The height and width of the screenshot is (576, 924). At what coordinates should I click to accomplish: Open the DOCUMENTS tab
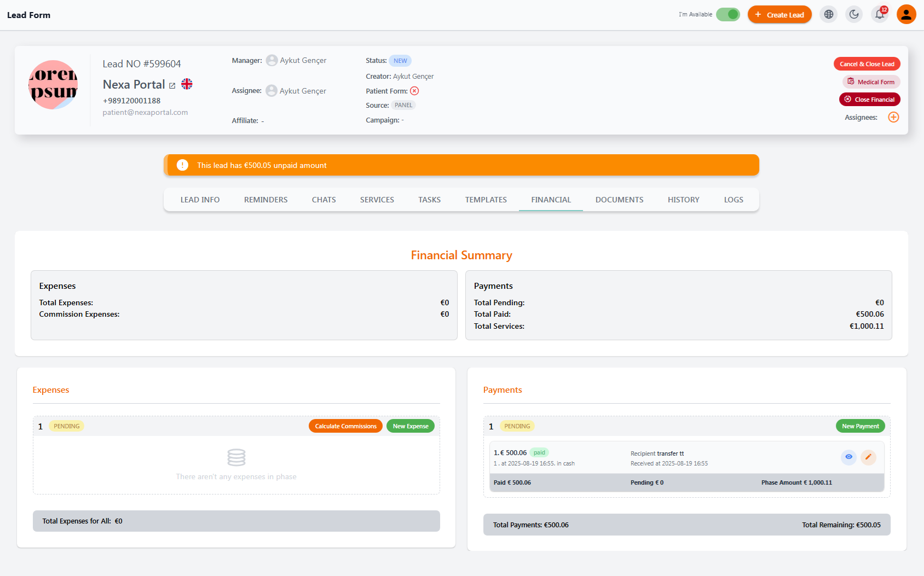pos(620,200)
